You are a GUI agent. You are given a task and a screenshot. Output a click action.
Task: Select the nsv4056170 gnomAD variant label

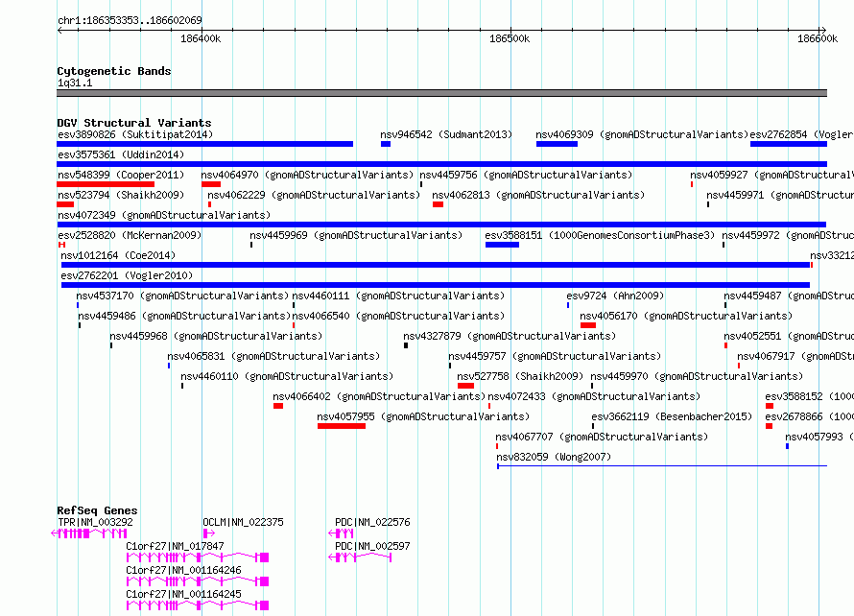(x=686, y=316)
